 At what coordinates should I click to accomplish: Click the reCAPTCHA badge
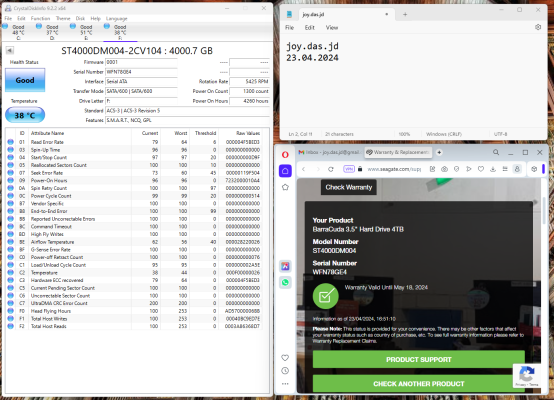point(527,376)
